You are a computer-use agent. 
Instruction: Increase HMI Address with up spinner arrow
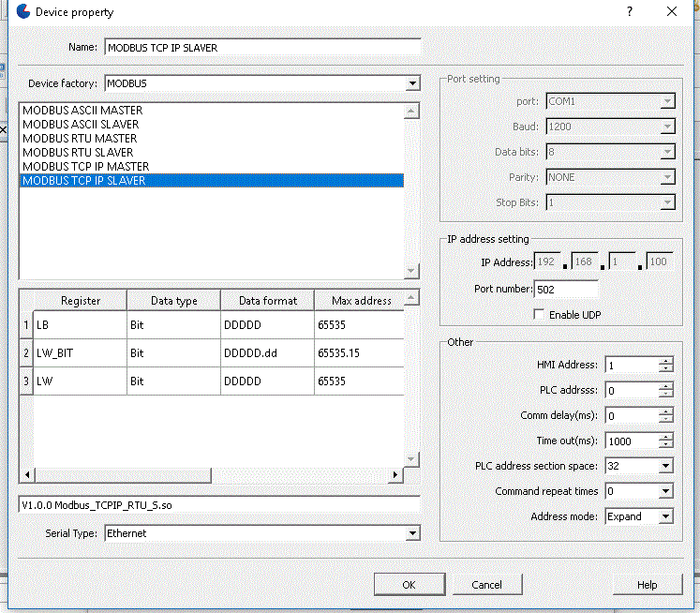click(665, 361)
